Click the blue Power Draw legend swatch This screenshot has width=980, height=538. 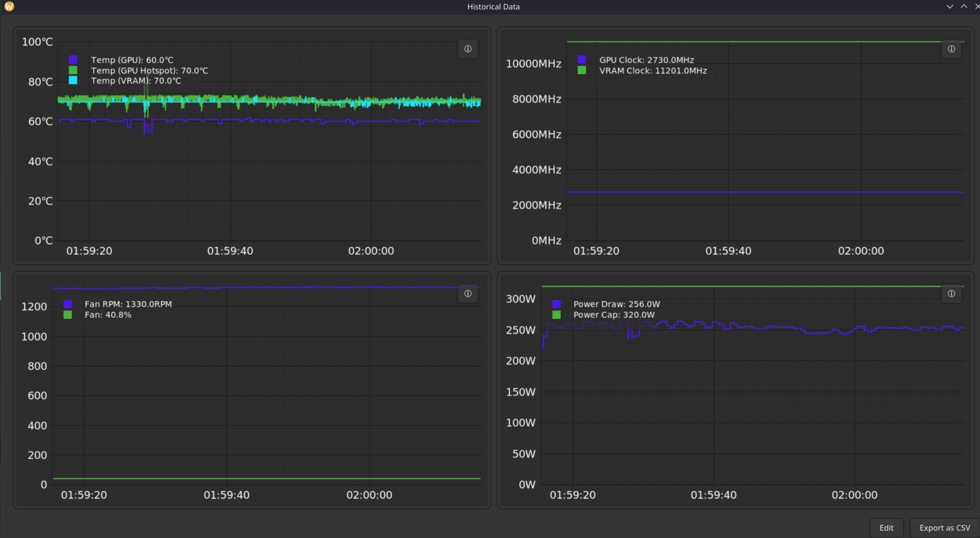tap(556, 304)
